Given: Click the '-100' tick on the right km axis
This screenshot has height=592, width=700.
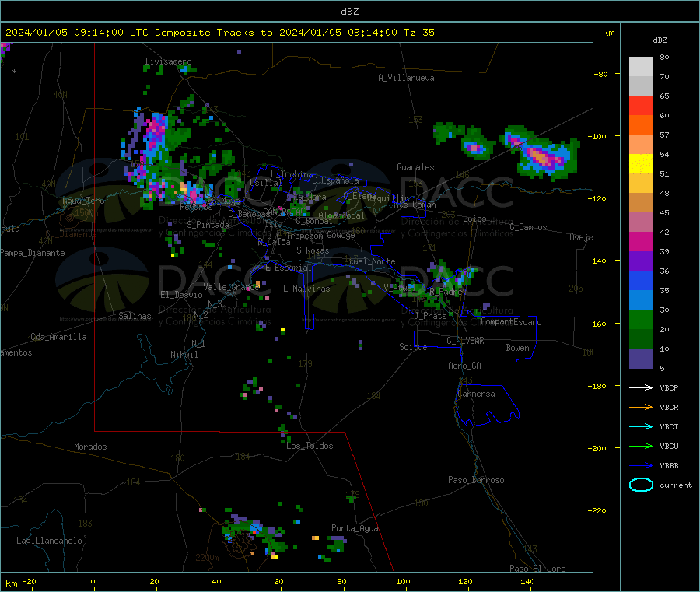Looking at the screenshot, I should [599, 136].
